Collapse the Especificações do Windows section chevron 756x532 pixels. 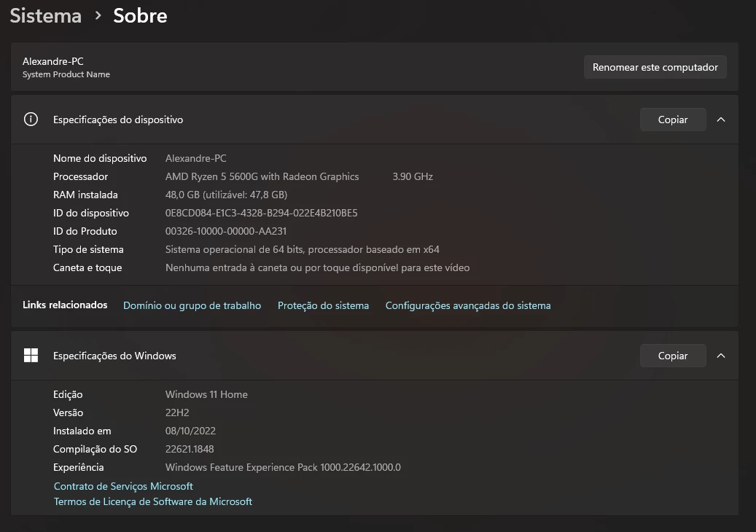coord(721,356)
